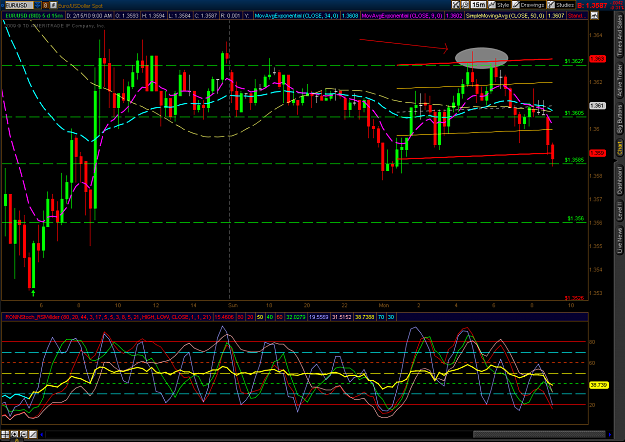Click the RONINStoch_RSIWilder study label
Screen dimensions: 625x442
pos(107,317)
